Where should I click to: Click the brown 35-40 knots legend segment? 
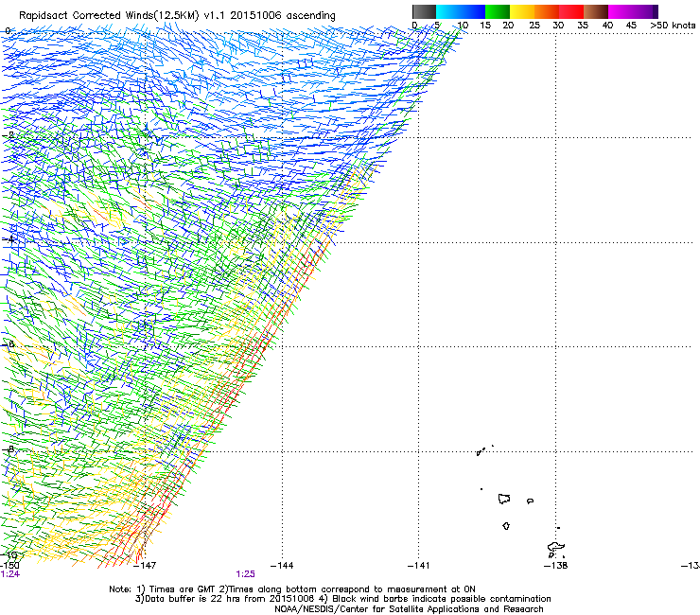(596, 11)
